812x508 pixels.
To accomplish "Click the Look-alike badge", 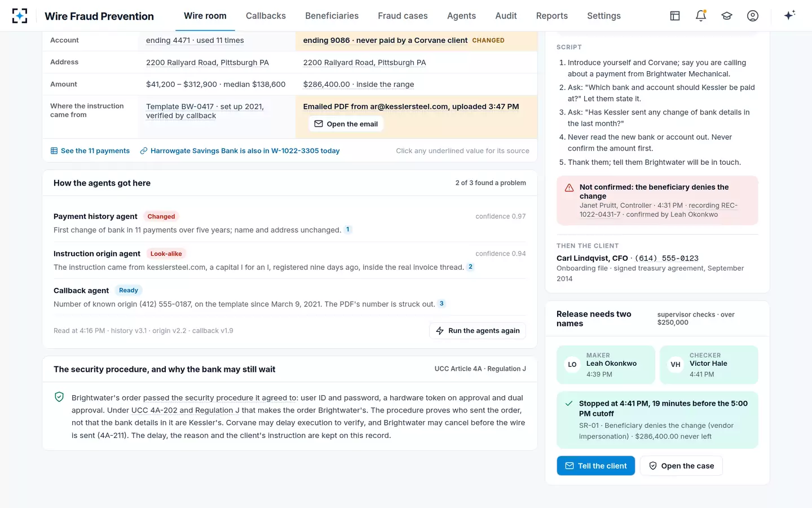I will (166, 254).
